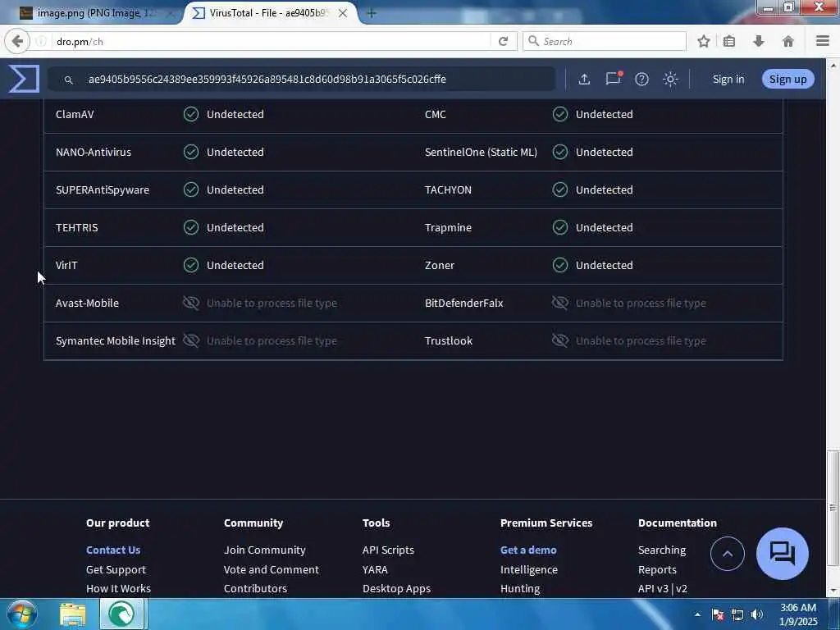Toggle the light theme sun icon
The width and height of the screenshot is (840, 630).
pos(670,80)
